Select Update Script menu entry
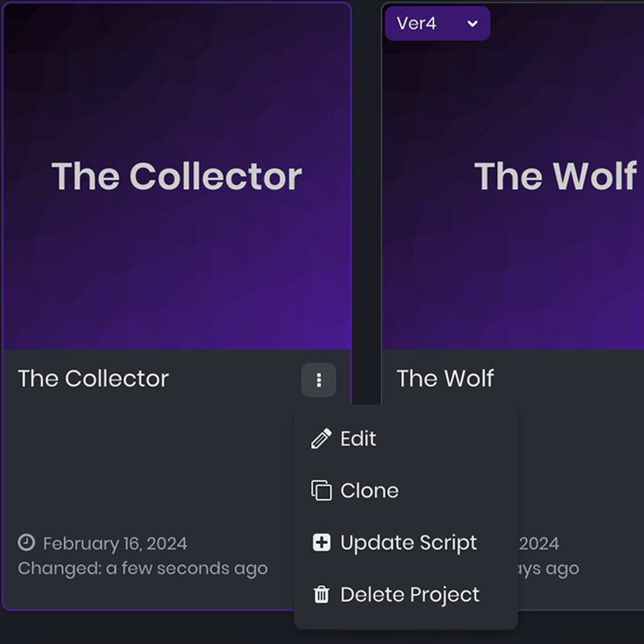The height and width of the screenshot is (644, 644). pyautogui.click(x=406, y=542)
